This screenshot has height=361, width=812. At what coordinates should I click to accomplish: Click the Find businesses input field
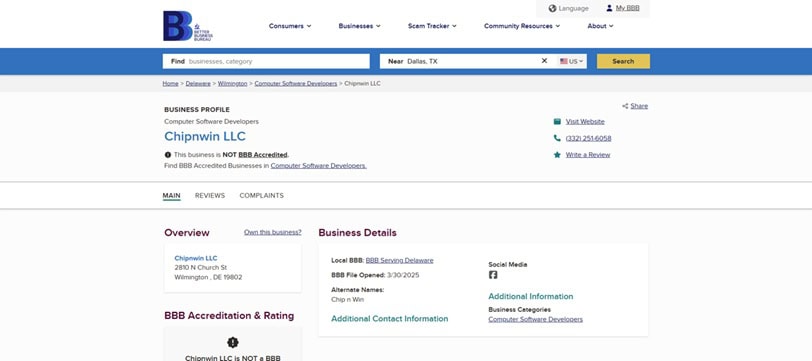pos(266,61)
